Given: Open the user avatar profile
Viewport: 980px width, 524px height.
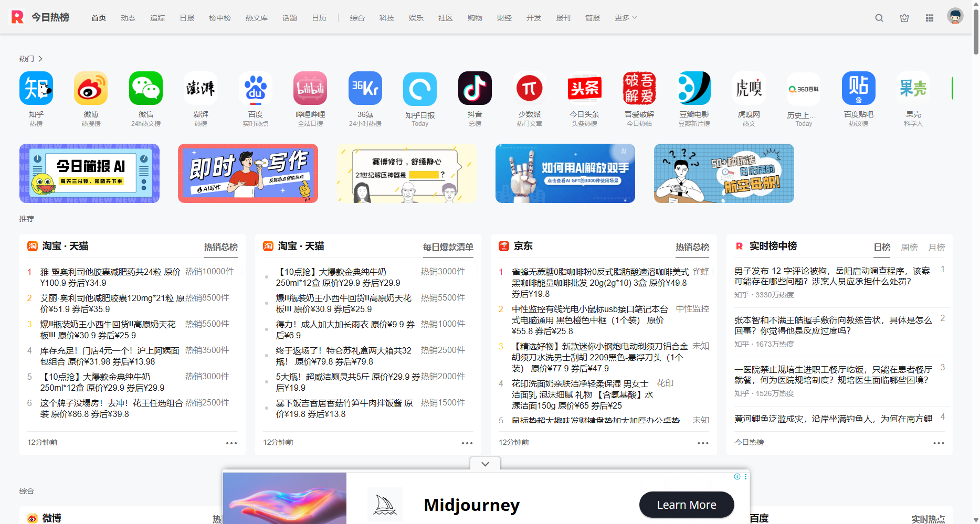Looking at the screenshot, I should pos(955,16).
